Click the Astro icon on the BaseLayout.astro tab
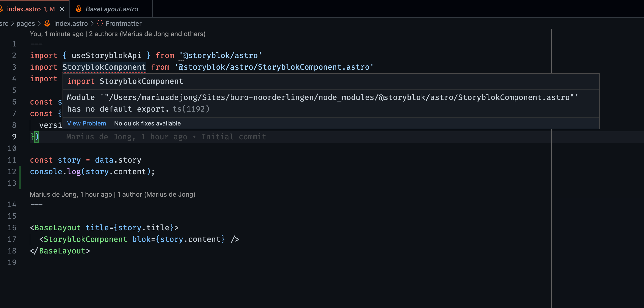 tap(79, 9)
